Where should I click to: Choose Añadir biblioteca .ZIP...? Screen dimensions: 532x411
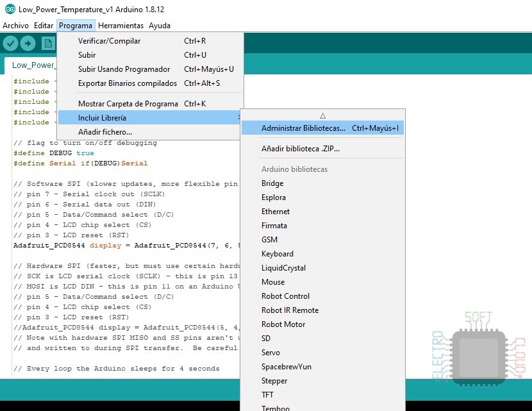pyautogui.click(x=322, y=149)
